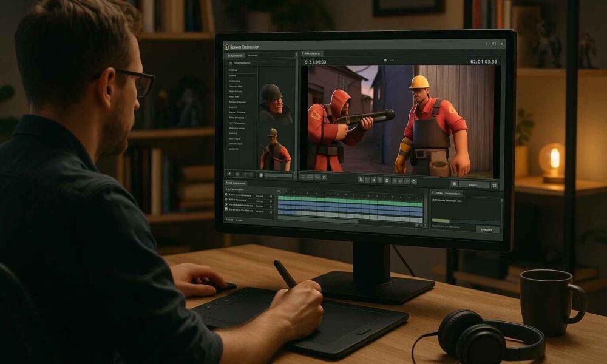Open the tab atop the bottom-right render panel
The height and width of the screenshot is (364, 607).
pos(446,193)
